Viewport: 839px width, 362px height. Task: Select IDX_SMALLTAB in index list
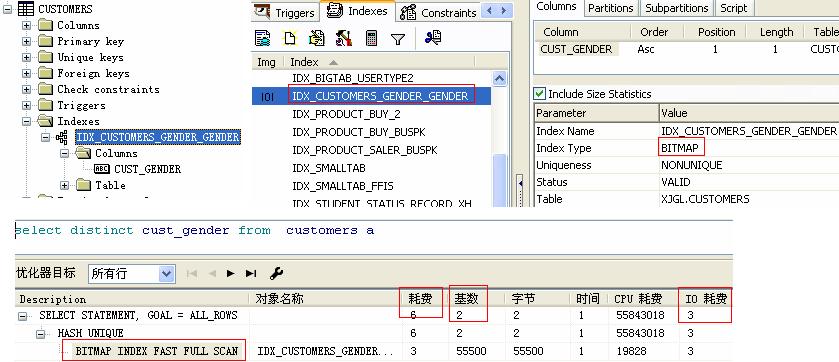point(329,168)
